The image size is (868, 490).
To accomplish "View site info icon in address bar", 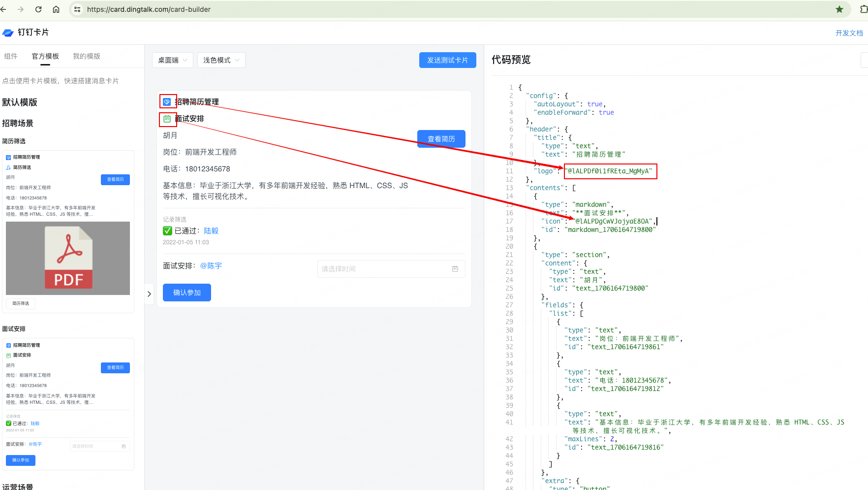I will [77, 9].
